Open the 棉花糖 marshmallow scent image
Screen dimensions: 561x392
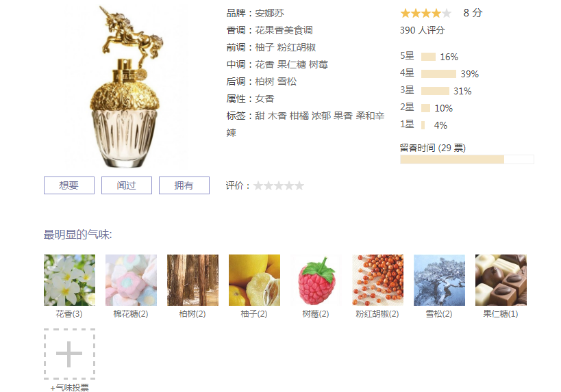[x=131, y=280]
